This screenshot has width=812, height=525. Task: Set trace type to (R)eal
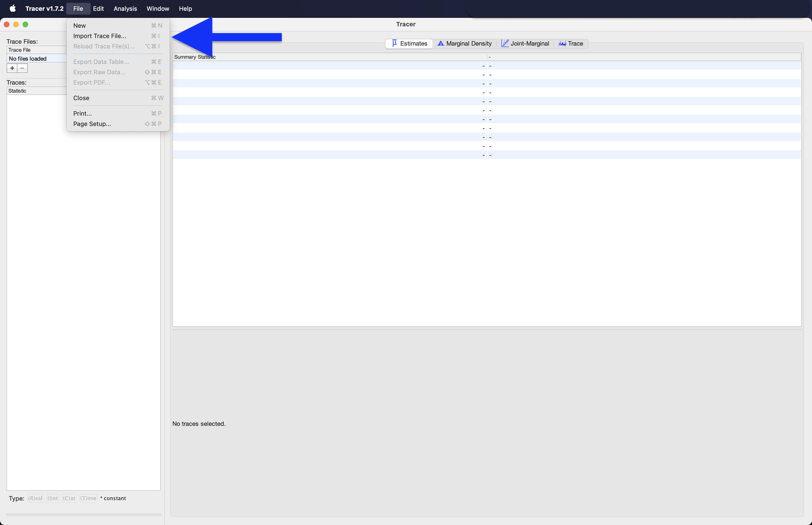35,498
